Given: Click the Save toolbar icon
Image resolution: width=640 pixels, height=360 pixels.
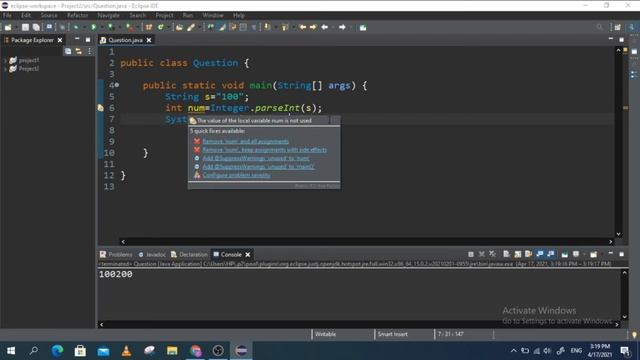Looking at the screenshot, I should coord(25,27).
